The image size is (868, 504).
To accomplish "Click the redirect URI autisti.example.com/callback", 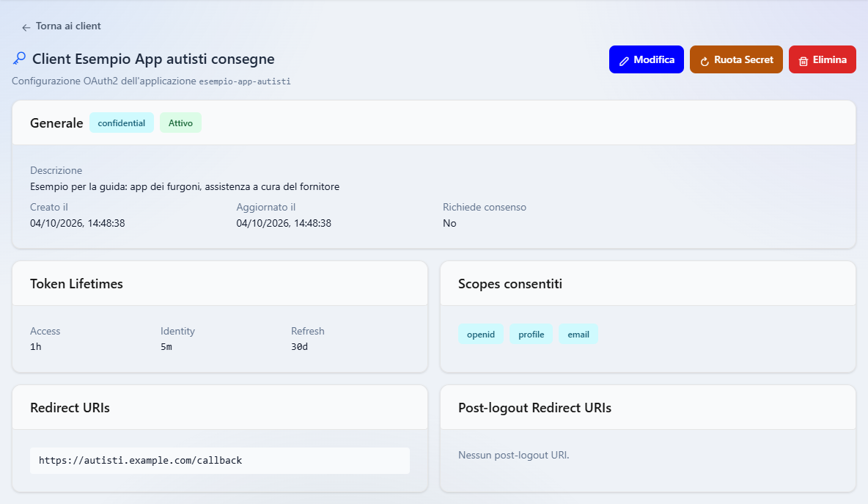I will click(x=220, y=460).
